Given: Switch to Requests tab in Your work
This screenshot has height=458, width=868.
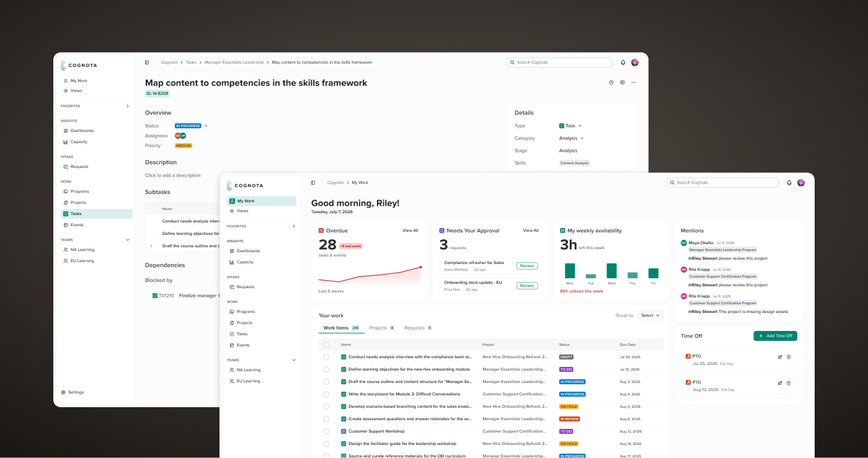Looking at the screenshot, I should [x=418, y=328].
